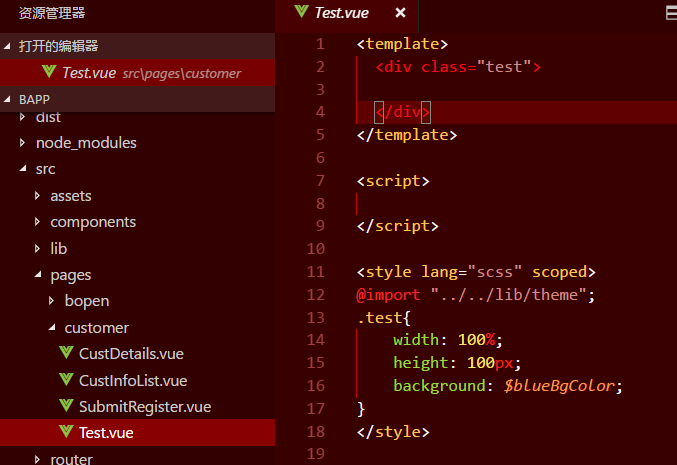Select the components folder name
The width and height of the screenshot is (677, 465).
click(93, 222)
